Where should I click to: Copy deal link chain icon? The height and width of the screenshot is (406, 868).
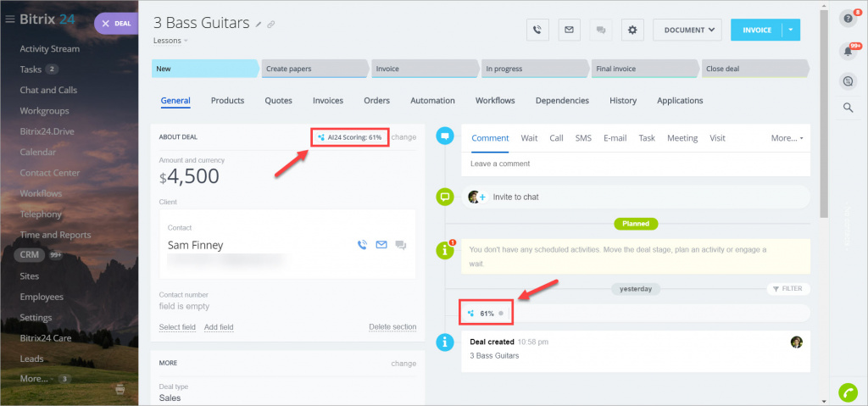(270, 24)
